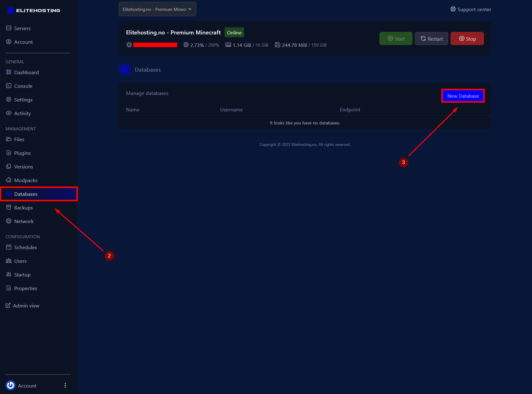Click the Name column header
This screenshot has width=532, height=394.
pyautogui.click(x=133, y=110)
